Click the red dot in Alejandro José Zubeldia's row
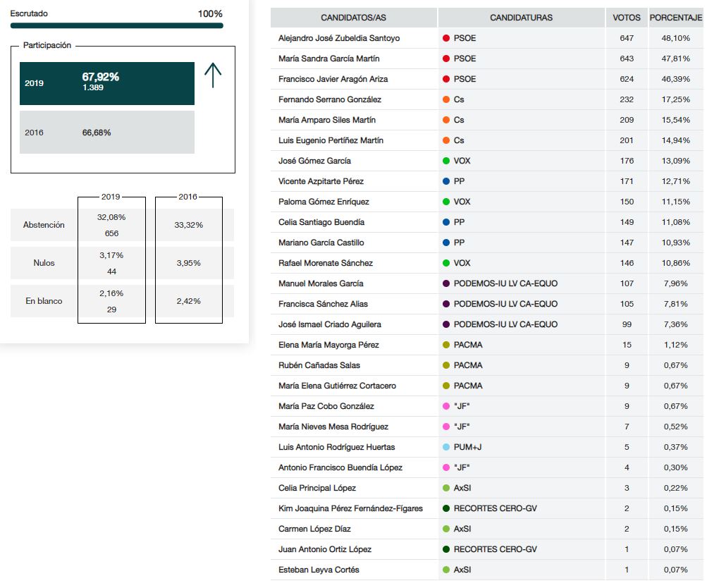 pos(446,38)
